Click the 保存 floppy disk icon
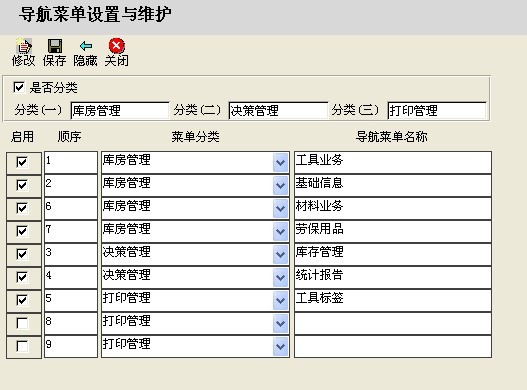The width and height of the screenshot is (527, 390). (55, 46)
